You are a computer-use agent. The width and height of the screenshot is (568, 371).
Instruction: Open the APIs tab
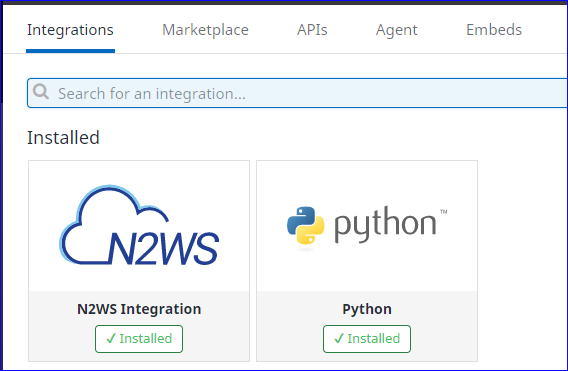tap(312, 30)
